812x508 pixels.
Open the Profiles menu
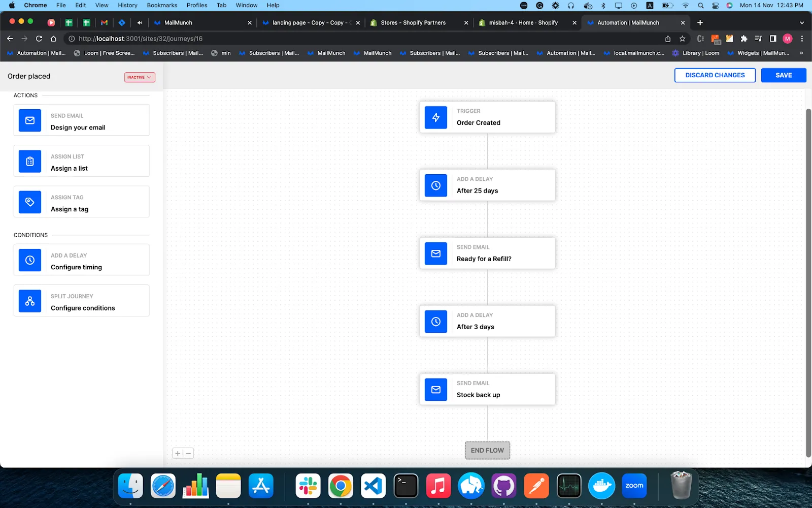coord(197,5)
